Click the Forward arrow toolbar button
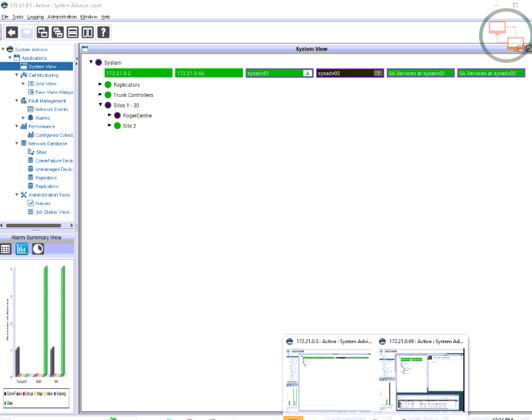This screenshot has height=420, width=532. click(x=27, y=32)
